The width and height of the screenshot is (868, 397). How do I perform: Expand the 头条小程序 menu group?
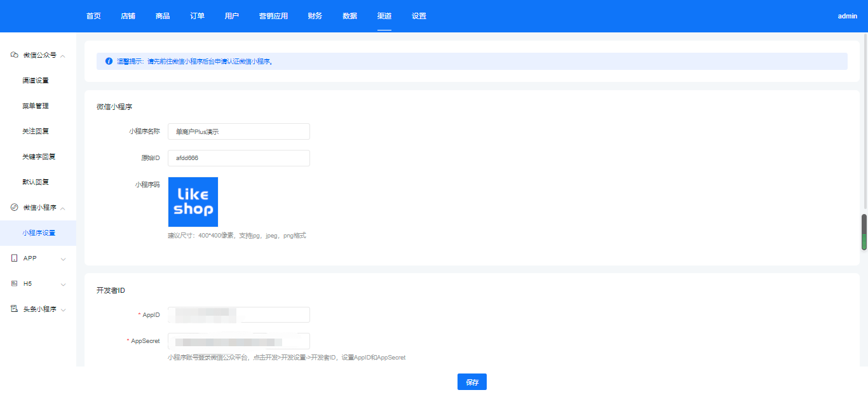tap(63, 310)
